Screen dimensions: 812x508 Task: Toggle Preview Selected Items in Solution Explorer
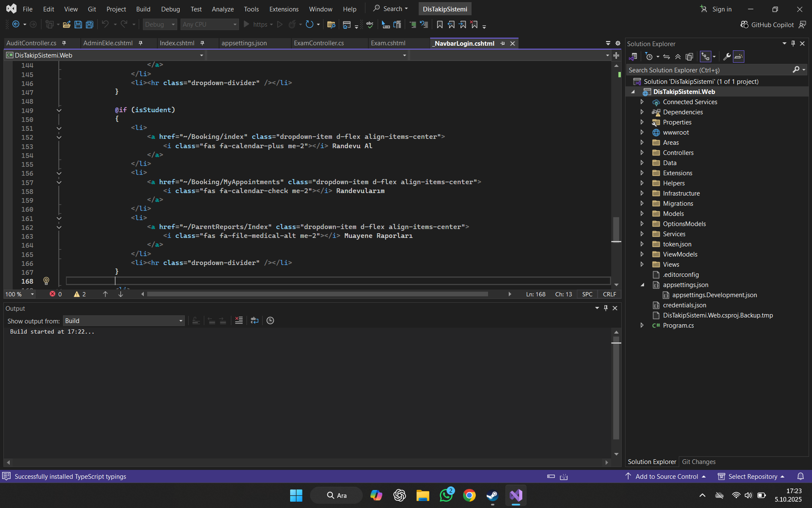(x=738, y=56)
